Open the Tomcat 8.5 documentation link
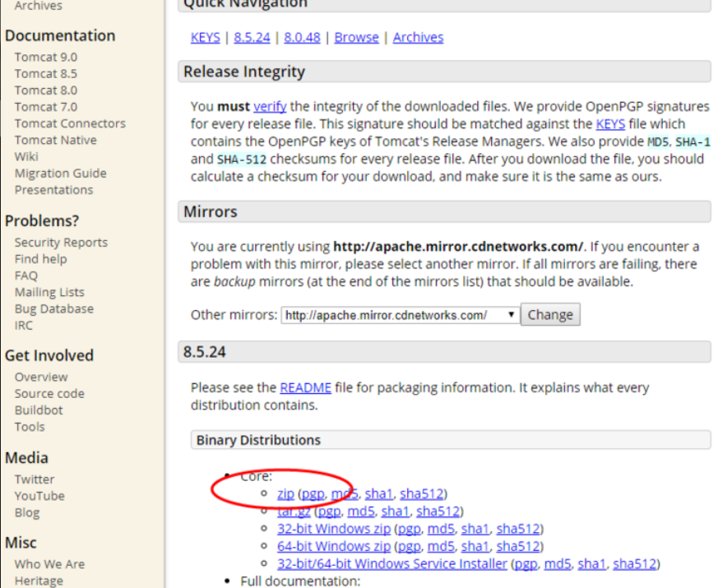718x588 pixels. [x=46, y=74]
